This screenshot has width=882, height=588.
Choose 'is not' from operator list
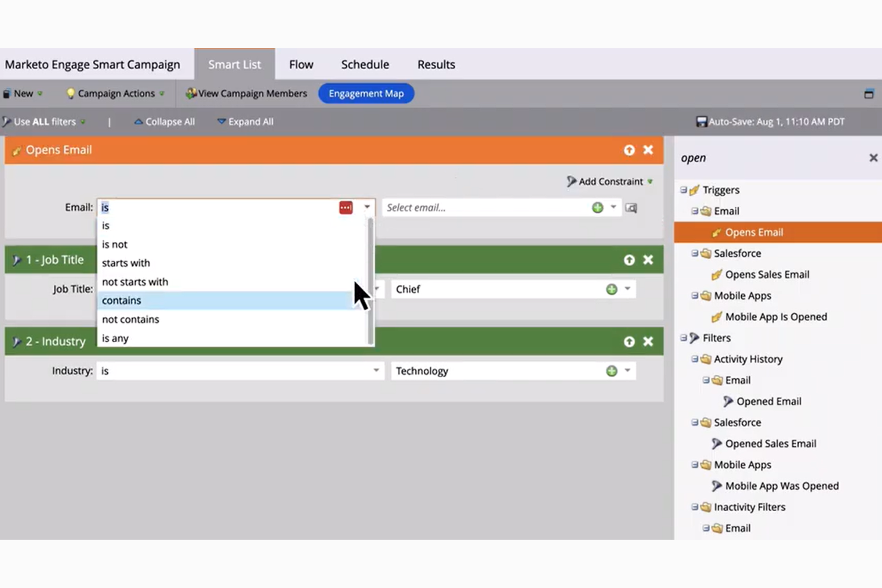[232, 244]
